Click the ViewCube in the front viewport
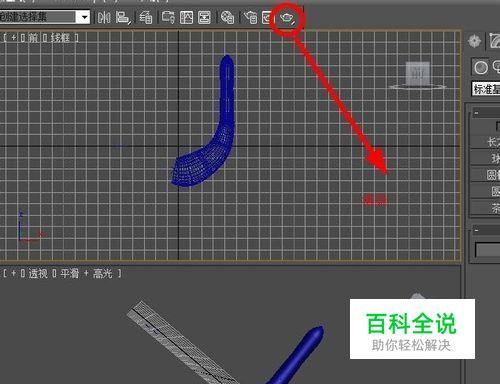Image resolution: width=500 pixels, height=384 pixels. (417, 75)
